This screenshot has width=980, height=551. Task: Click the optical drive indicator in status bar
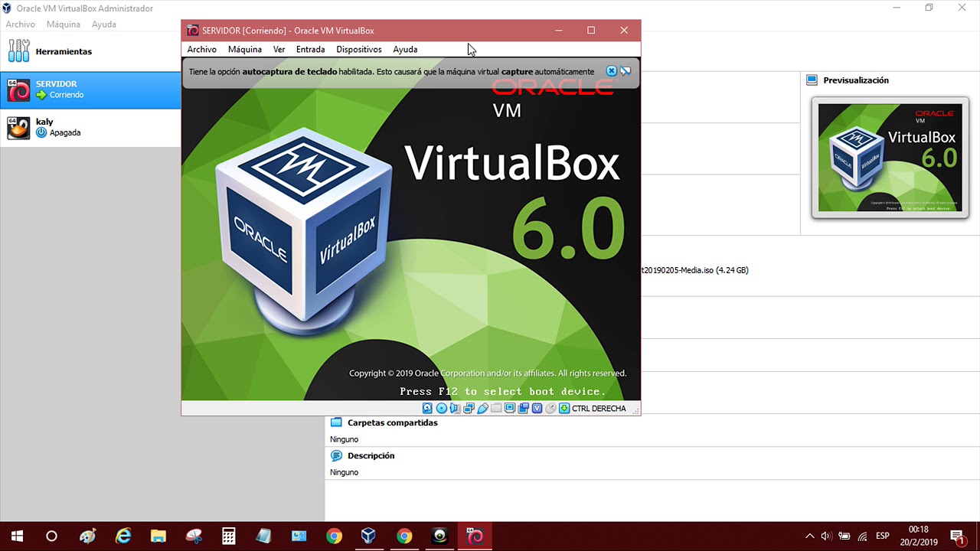click(x=442, y=409)
